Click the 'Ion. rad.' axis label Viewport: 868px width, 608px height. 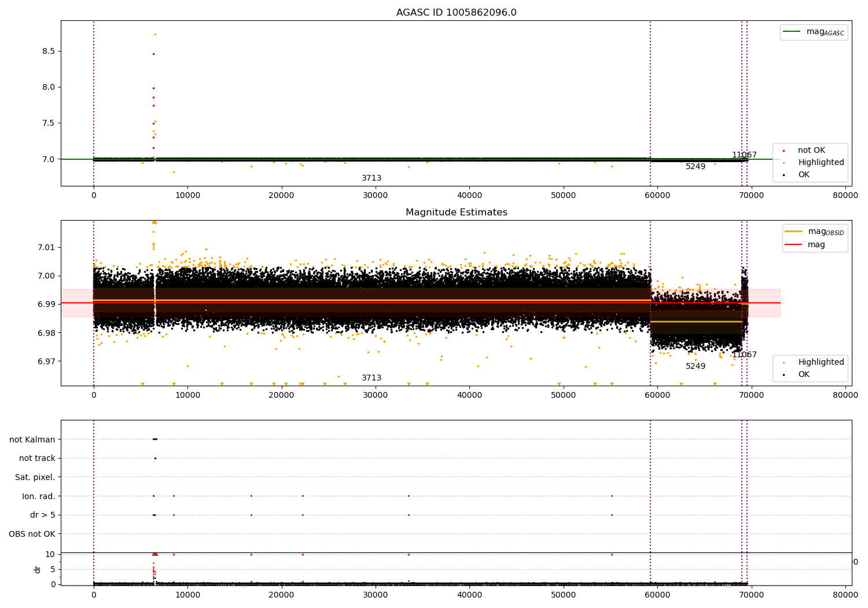39,496
